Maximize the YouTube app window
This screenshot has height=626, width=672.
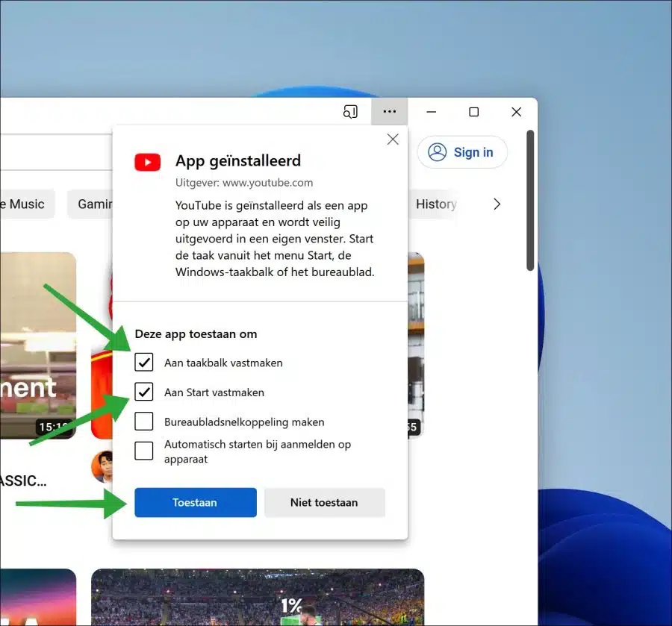473,112
